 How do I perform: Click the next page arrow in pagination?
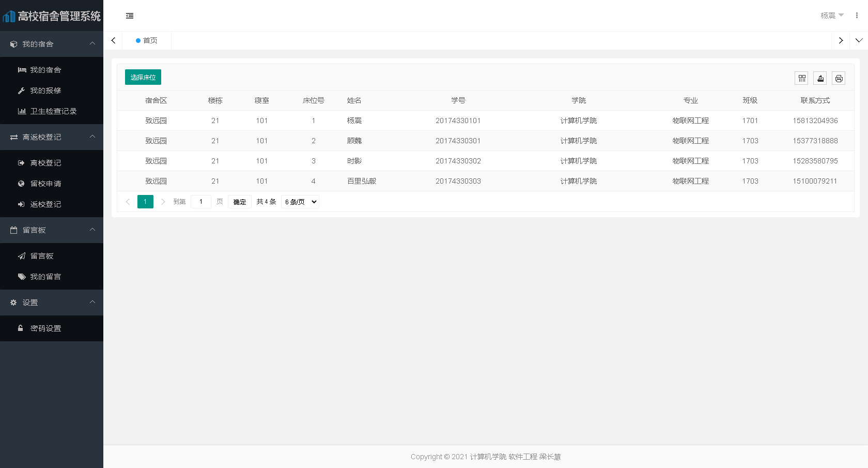[163, 202]
